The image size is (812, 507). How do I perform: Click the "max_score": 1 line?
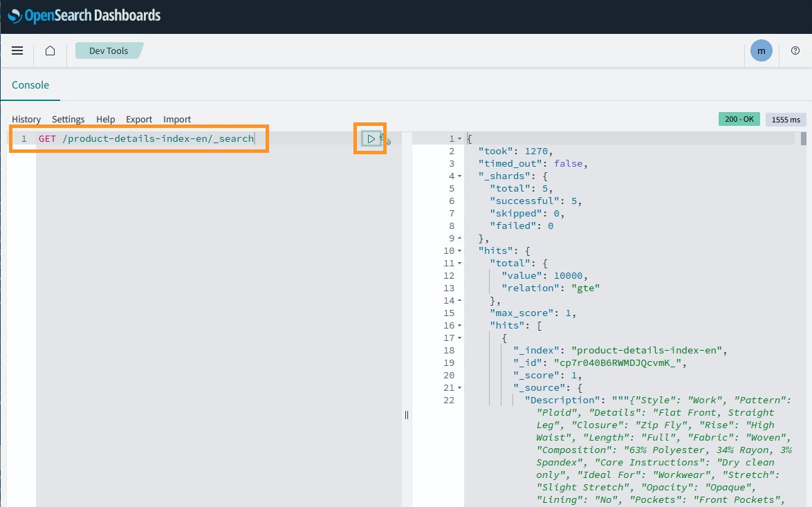pos(533,313)
